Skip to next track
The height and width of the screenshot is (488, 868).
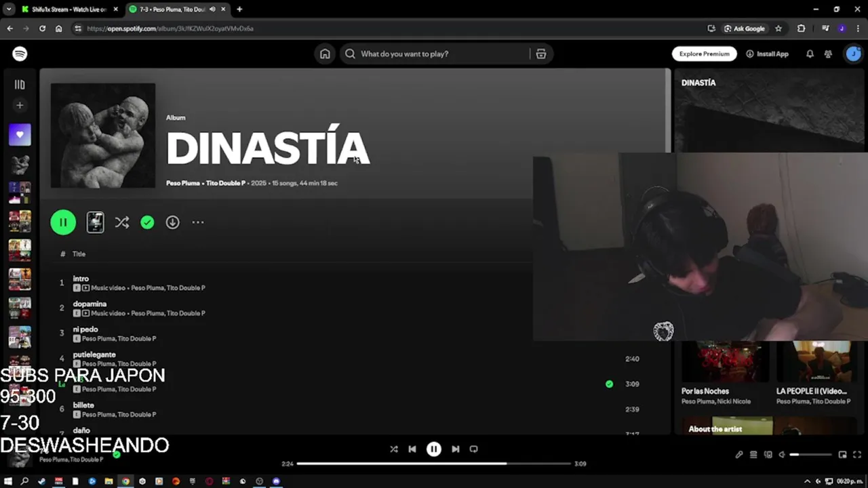click(455, 449)
